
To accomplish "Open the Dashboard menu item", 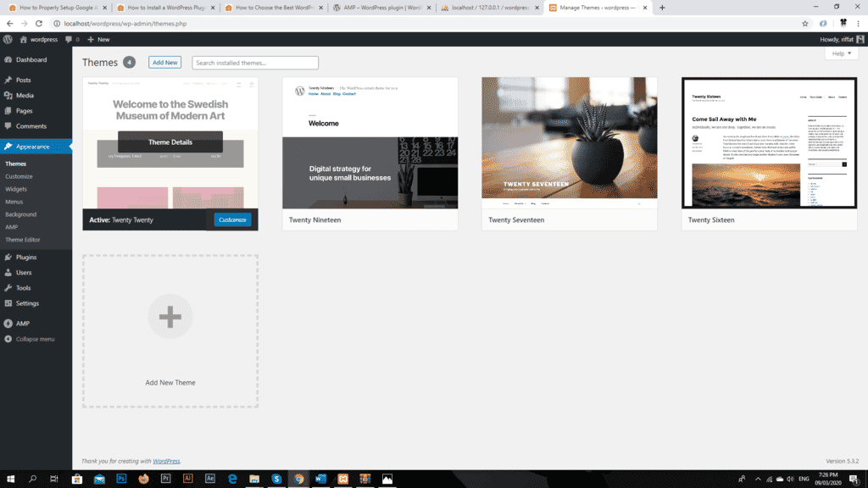I will [x=31, y=60].
